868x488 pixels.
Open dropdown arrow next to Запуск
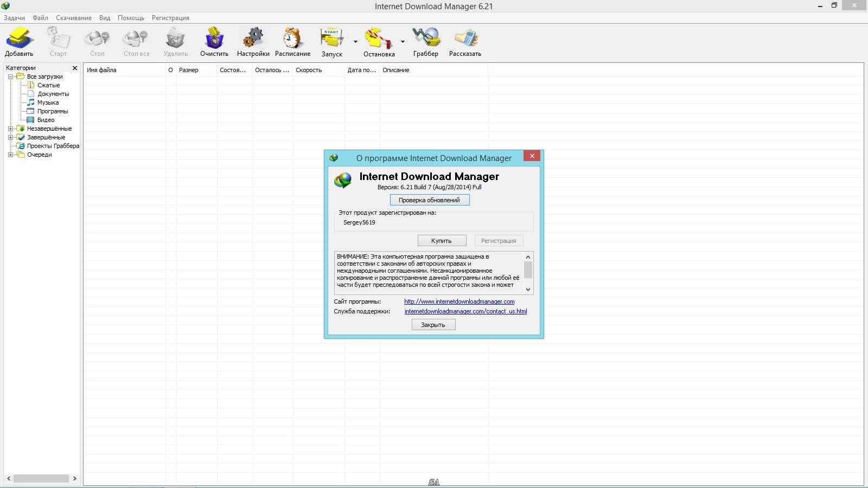tap(355, 42)
